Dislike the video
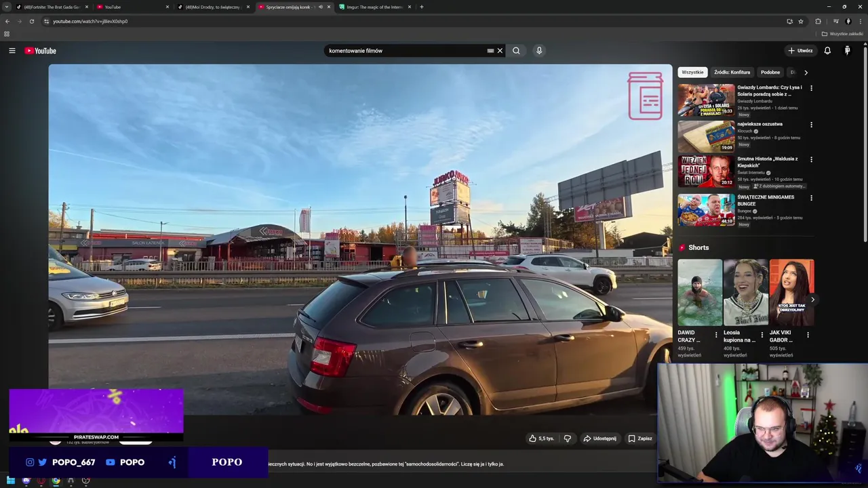Viewport: 868px width, 488px height. (x=568, y=439)
